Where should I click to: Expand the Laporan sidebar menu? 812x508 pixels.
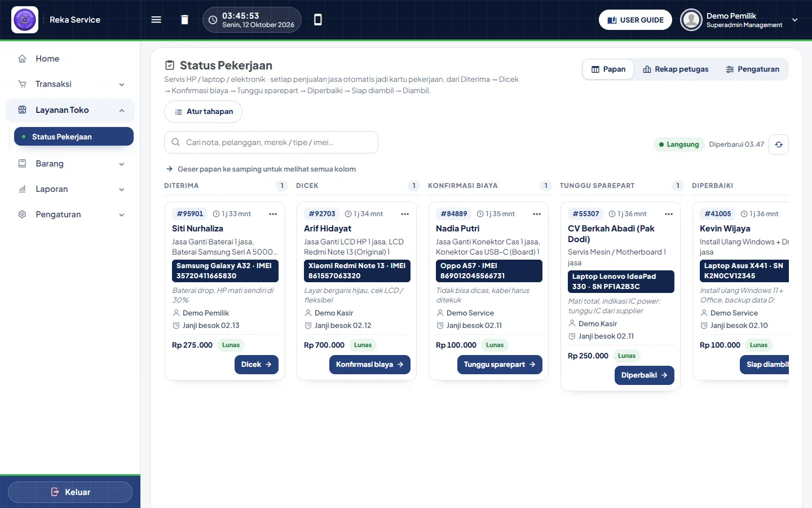coord(70,189)
